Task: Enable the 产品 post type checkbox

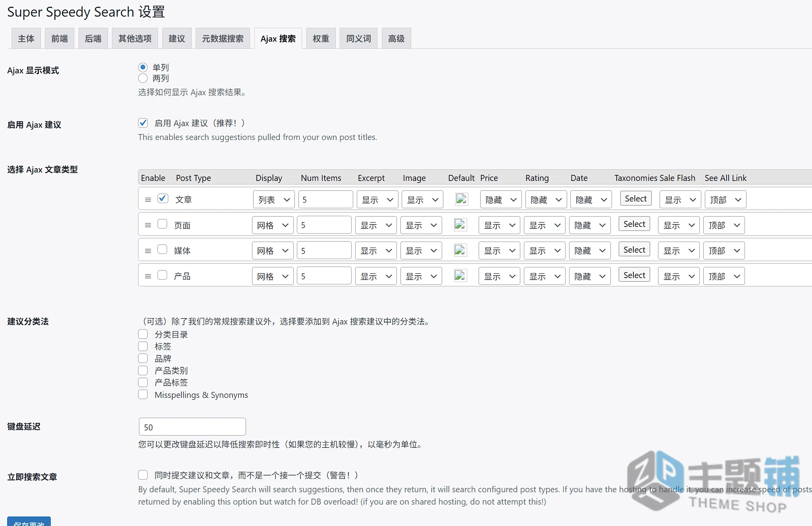Action: (x=162, y=275)
